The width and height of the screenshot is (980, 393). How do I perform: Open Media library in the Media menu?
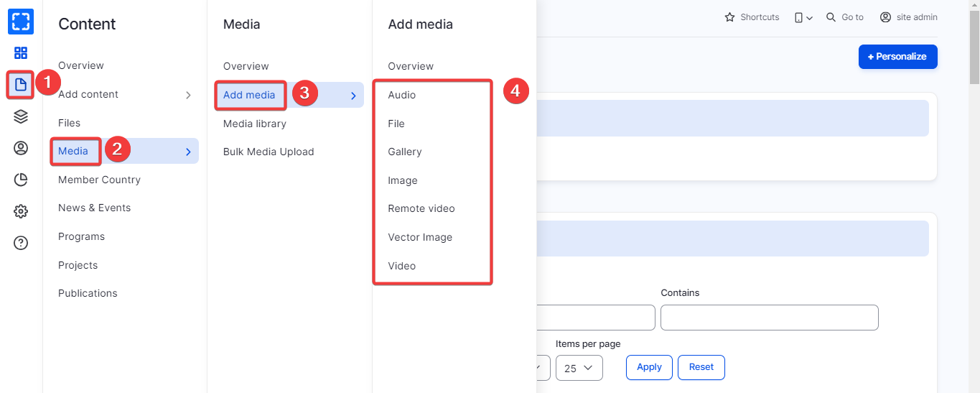pos(255,124)
